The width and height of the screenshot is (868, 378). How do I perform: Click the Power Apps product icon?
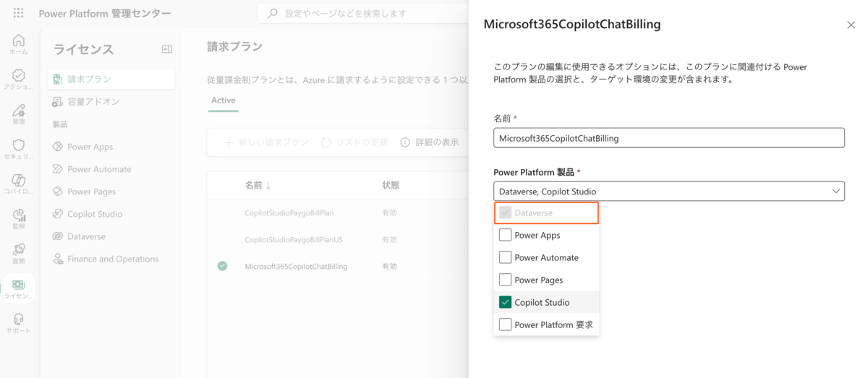pos(58,147)
